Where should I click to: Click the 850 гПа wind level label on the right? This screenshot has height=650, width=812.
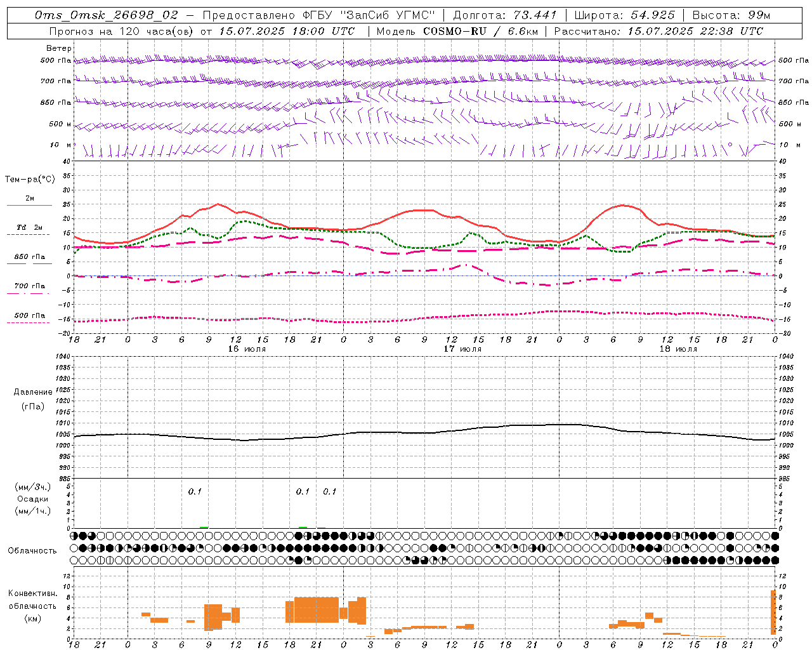[x=794, y=102]
